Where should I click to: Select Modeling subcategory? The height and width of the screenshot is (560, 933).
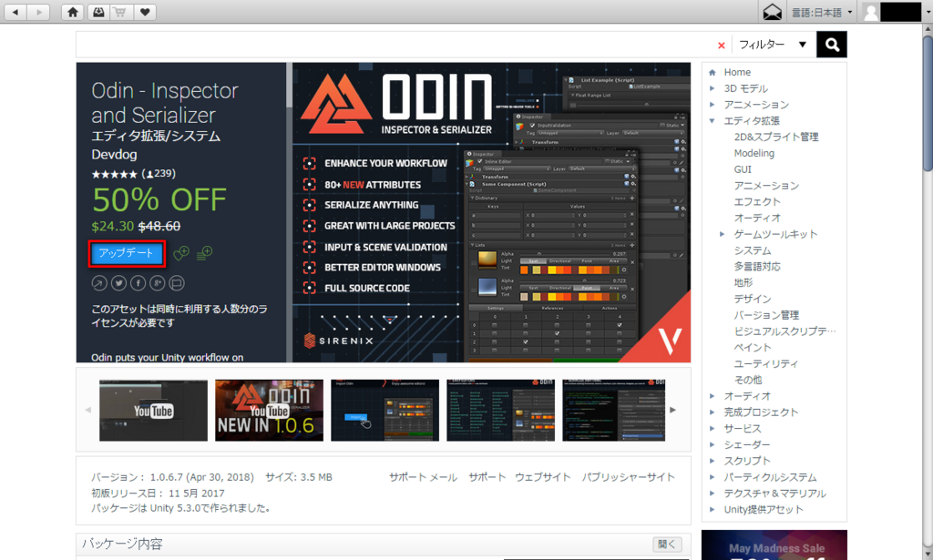click(x=754, y=153)
